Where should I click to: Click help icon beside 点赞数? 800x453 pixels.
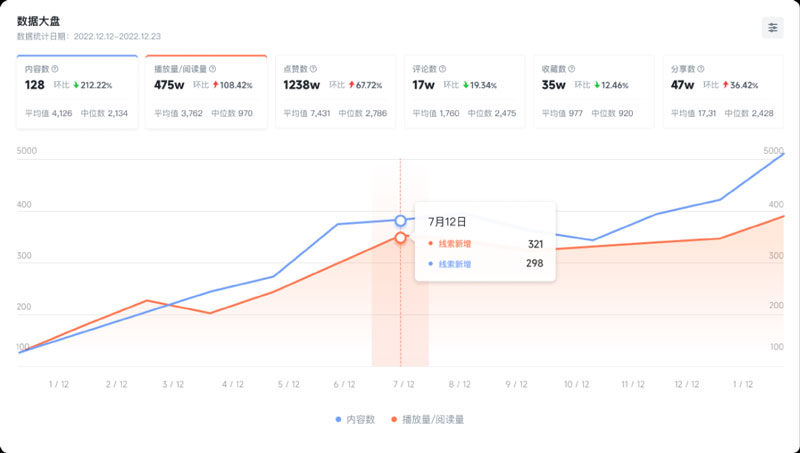[314, 69]
